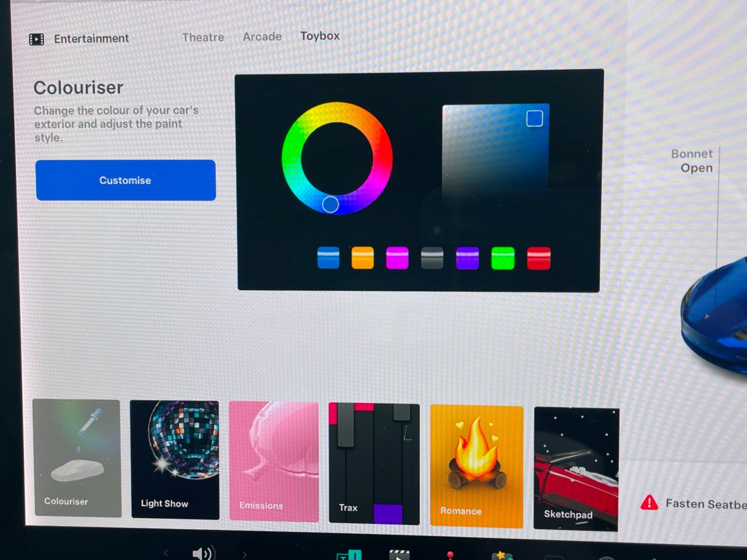Click the hue wheel selector handle

(330, 204)
